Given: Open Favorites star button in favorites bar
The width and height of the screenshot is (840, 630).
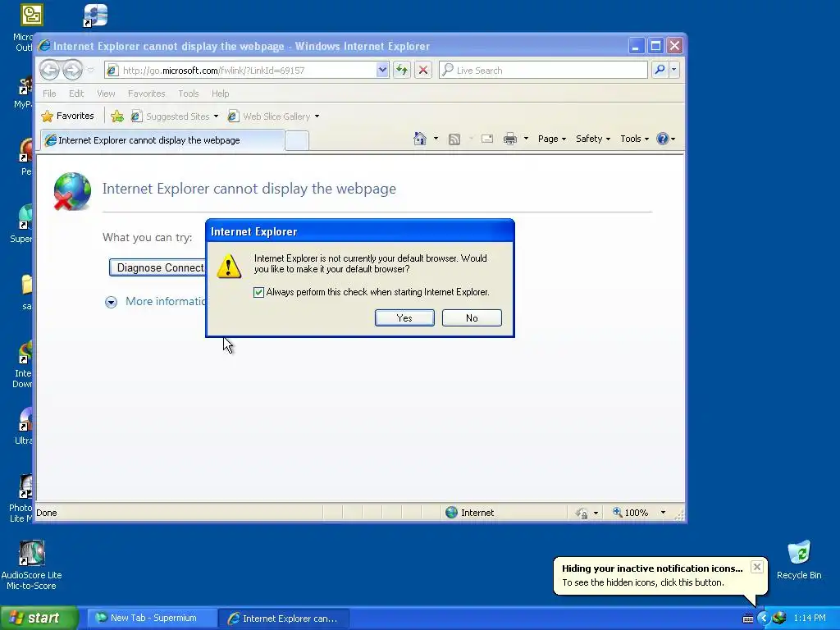Looking at the screenshot, I should (x=67, y=116).
